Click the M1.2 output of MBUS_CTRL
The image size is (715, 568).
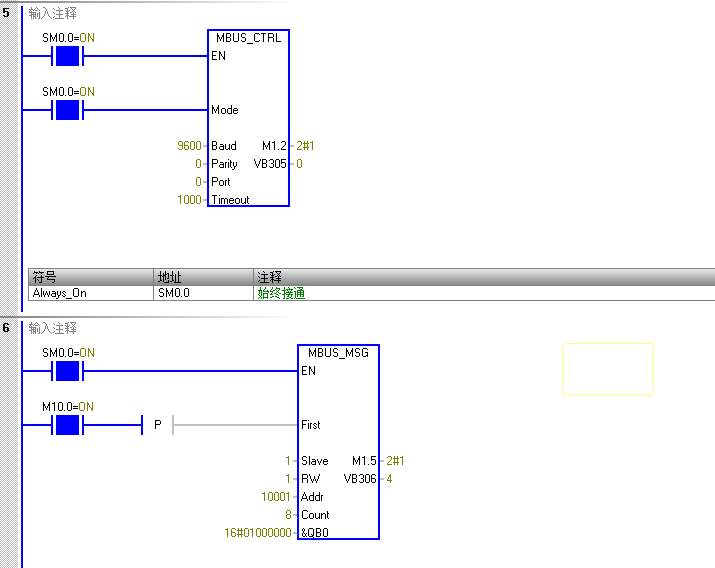click(274, 146)
